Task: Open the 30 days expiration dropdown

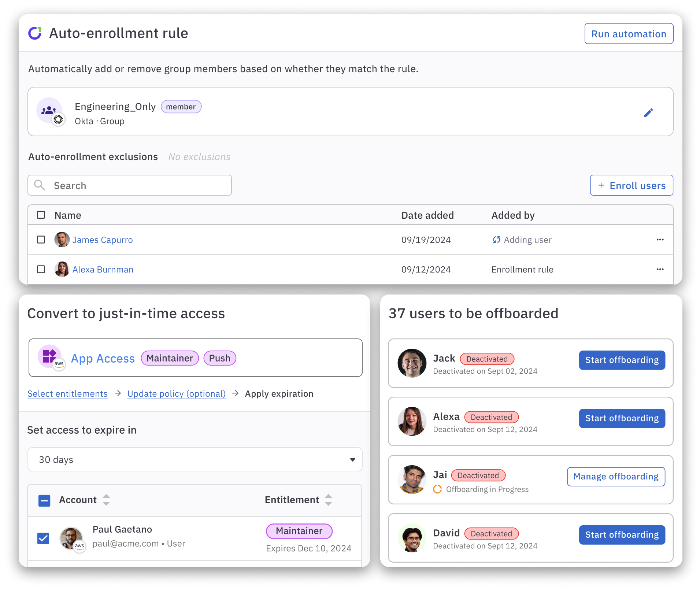Action: click(195, 459)
